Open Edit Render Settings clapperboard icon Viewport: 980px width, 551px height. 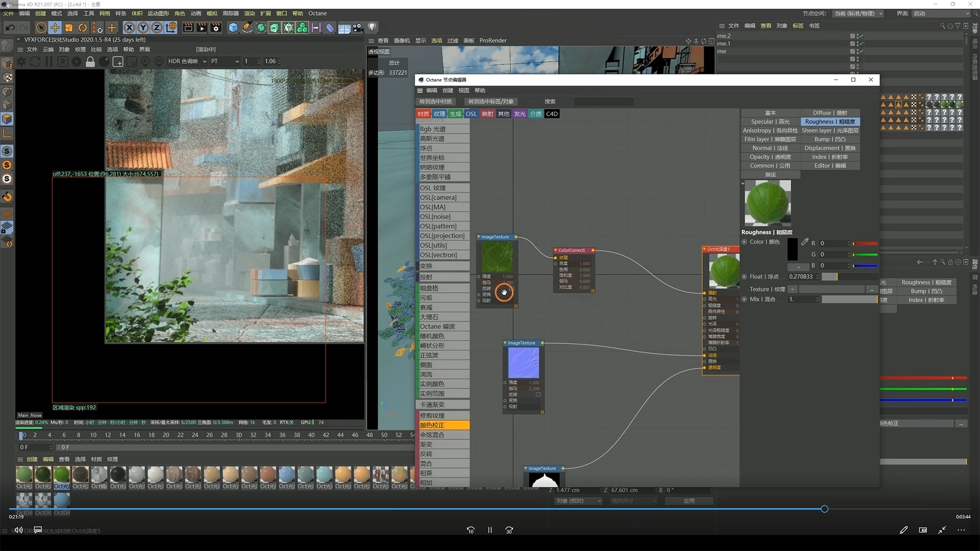(x=216, y=28)
